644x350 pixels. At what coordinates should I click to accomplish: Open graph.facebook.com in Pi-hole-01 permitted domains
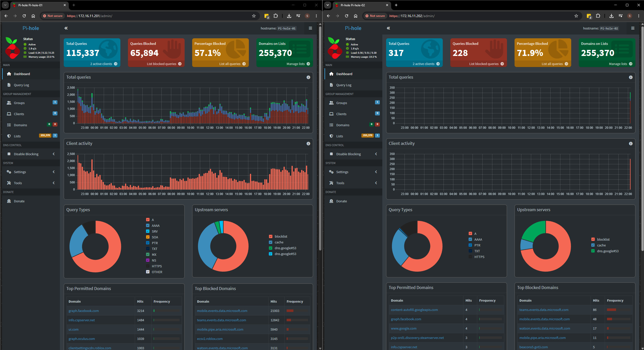[x=84, y=311]
